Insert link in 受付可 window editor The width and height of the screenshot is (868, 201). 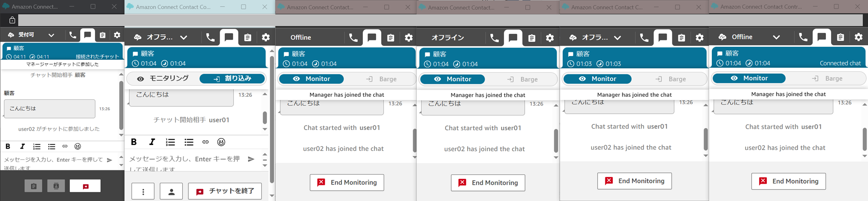65,146
